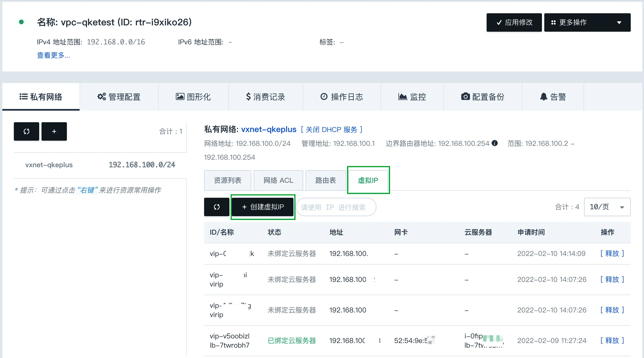Click ID/名称 column header
This screenshot has width=644, height=358.
(222, 232)
